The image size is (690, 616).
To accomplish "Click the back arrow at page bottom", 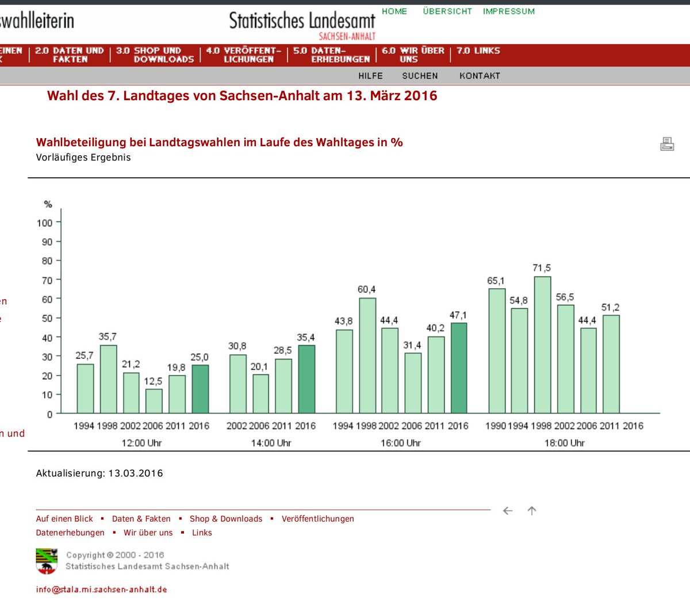I will click(x=507, y=510).
